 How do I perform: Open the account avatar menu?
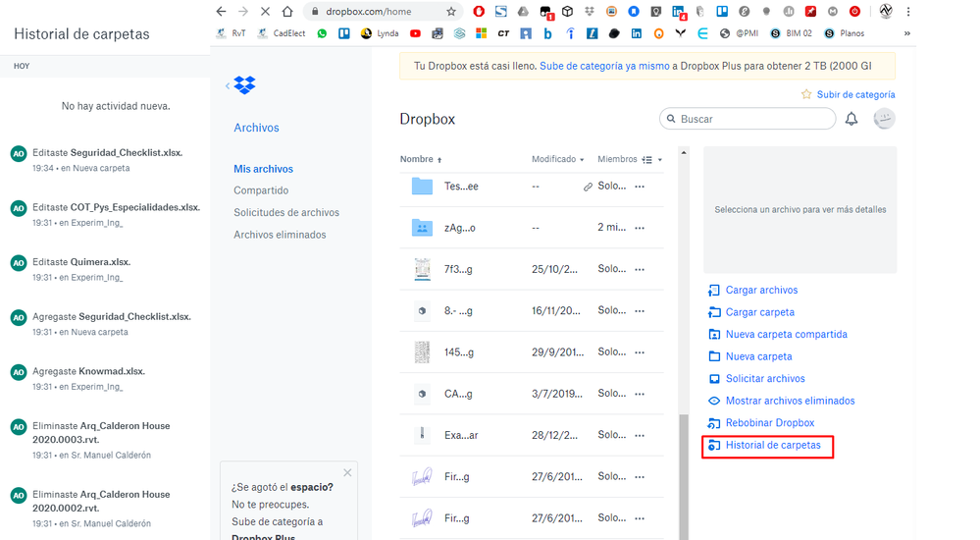(x=884, y=119)
